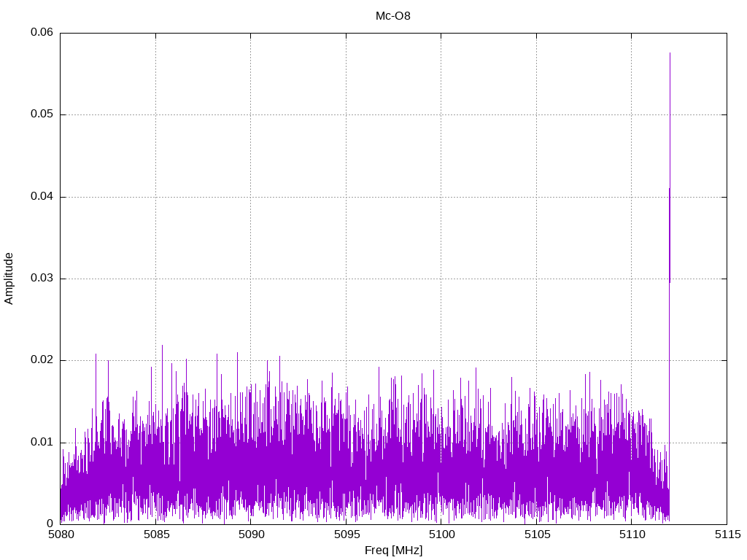The height and width of the screenshot is (560, 747).
Task: Click the x-axis tick label 5115
Action: 727,534
